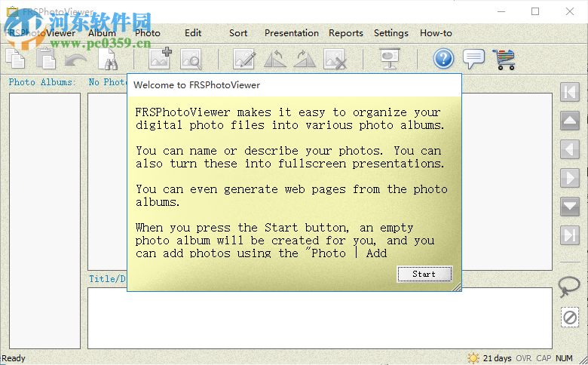Click the '21 days' status text

coord(497,359)
